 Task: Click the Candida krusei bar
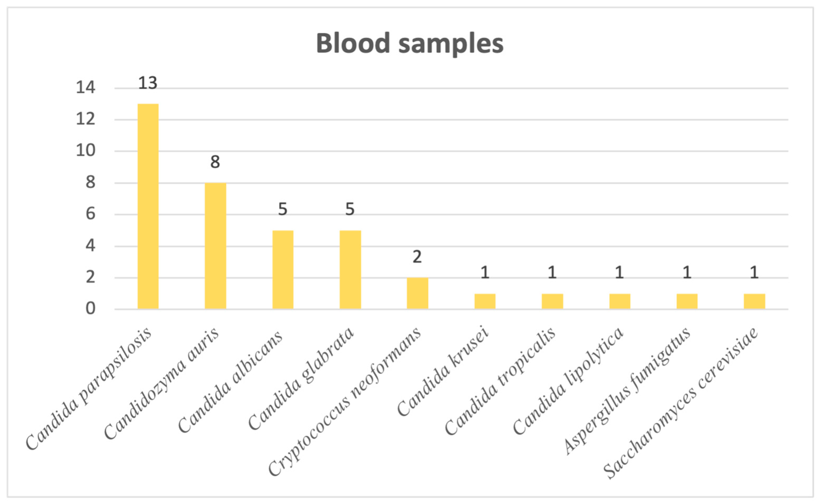[x=485, y=301]
